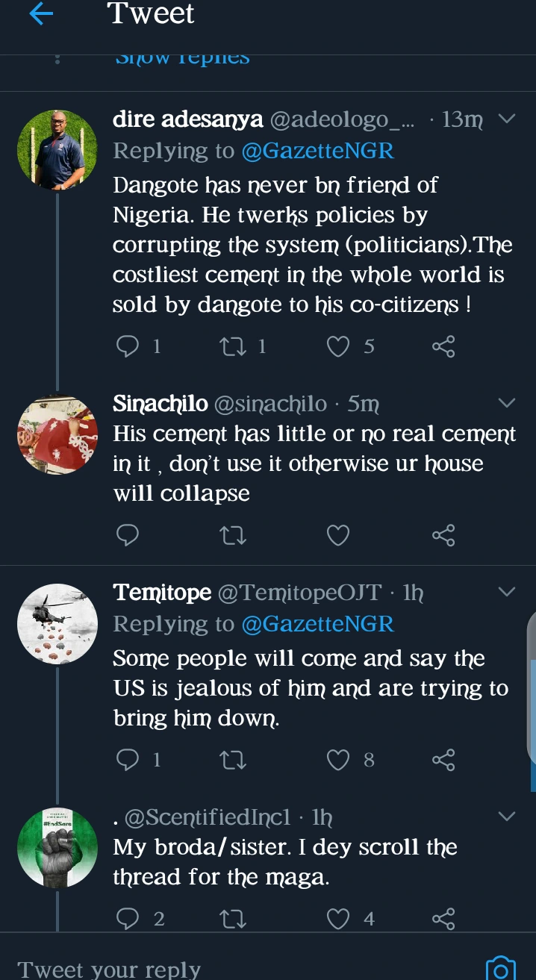536x980 pixels.
Task: Share Sinachilo's cement tweet
Action: (x=443, y=535)
